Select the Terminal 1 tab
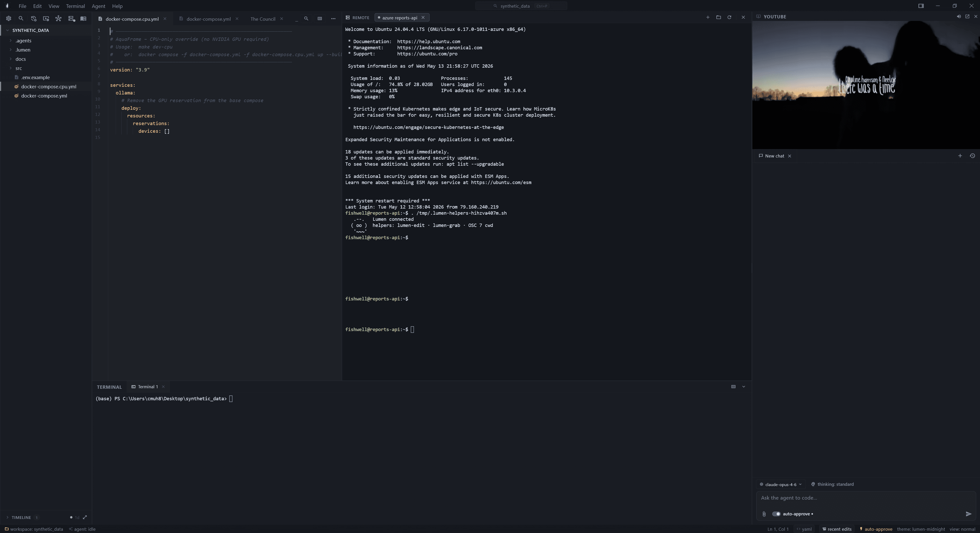The height and width of the screenshot is (533, 980). point(148,386)
